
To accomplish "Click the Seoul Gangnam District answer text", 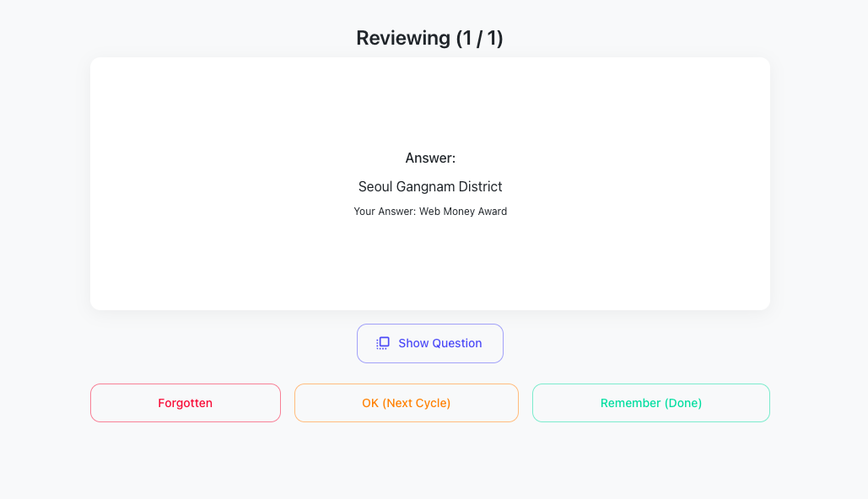I will click(430, 186).
